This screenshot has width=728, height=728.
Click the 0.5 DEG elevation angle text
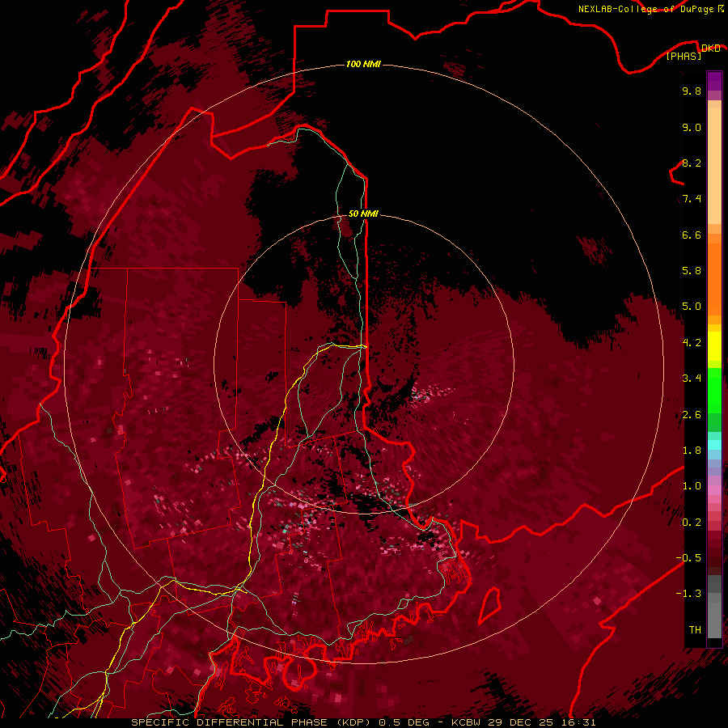pyautogui.click(x=404, y=722)
